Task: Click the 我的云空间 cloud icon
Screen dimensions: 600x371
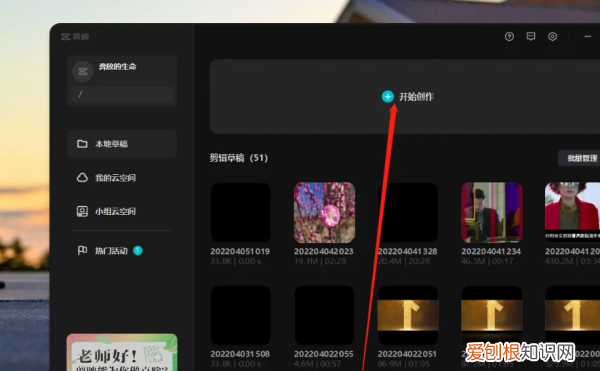Action: click(82, 177)
